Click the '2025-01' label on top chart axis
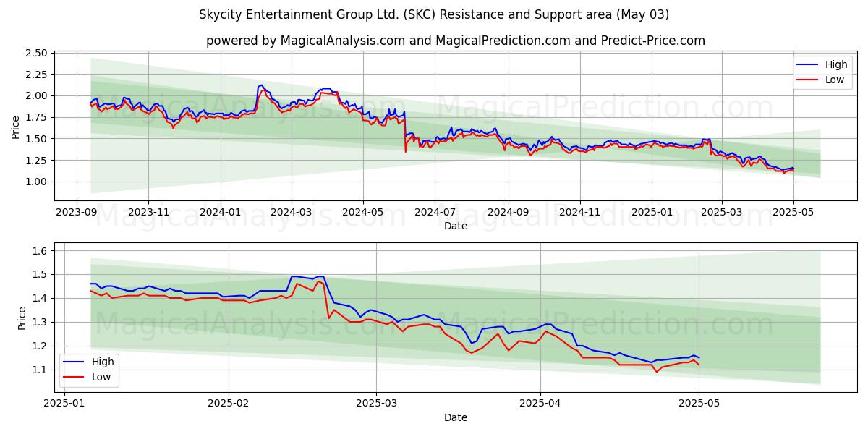Image resolution: width=868 pixels, height=434 pixels. point(651,213)
